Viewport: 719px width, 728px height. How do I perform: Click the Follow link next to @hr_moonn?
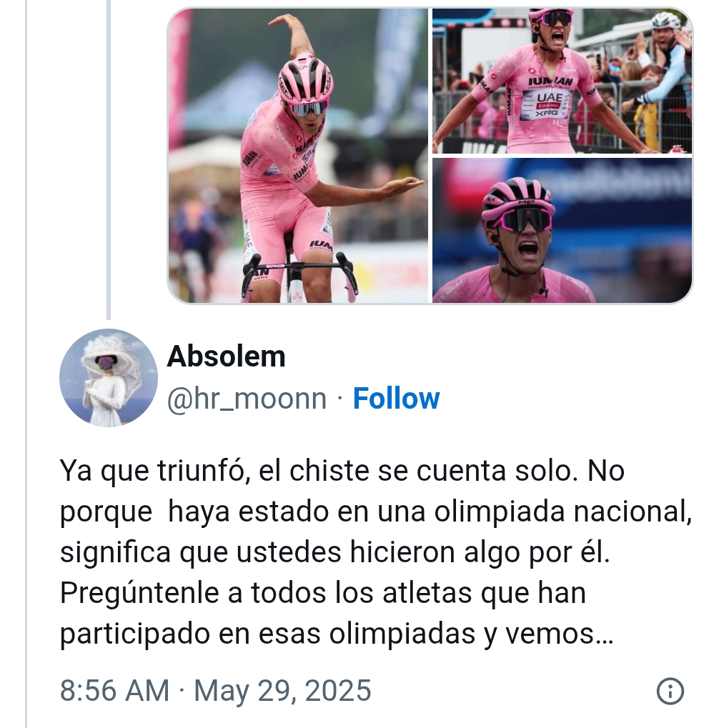click(x=396, y=399)
